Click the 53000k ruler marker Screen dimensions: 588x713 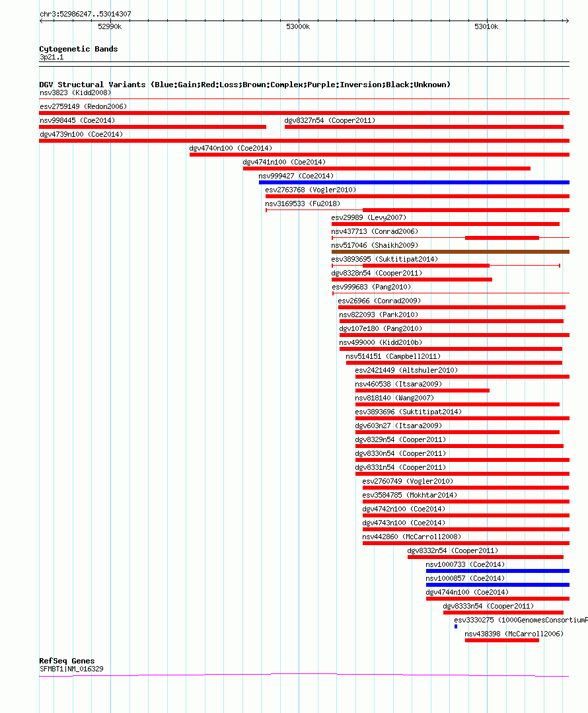pos(299,27)
